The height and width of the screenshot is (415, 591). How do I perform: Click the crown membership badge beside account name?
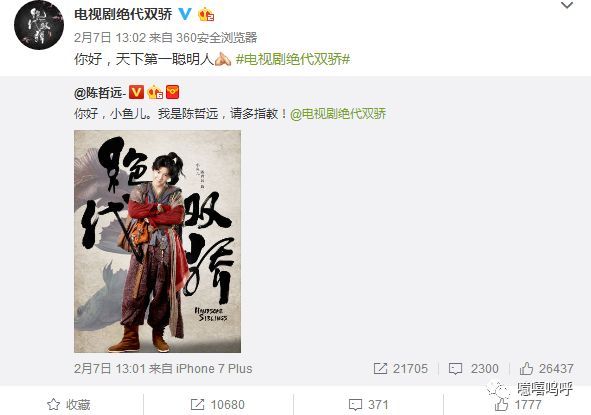(206, 14)
